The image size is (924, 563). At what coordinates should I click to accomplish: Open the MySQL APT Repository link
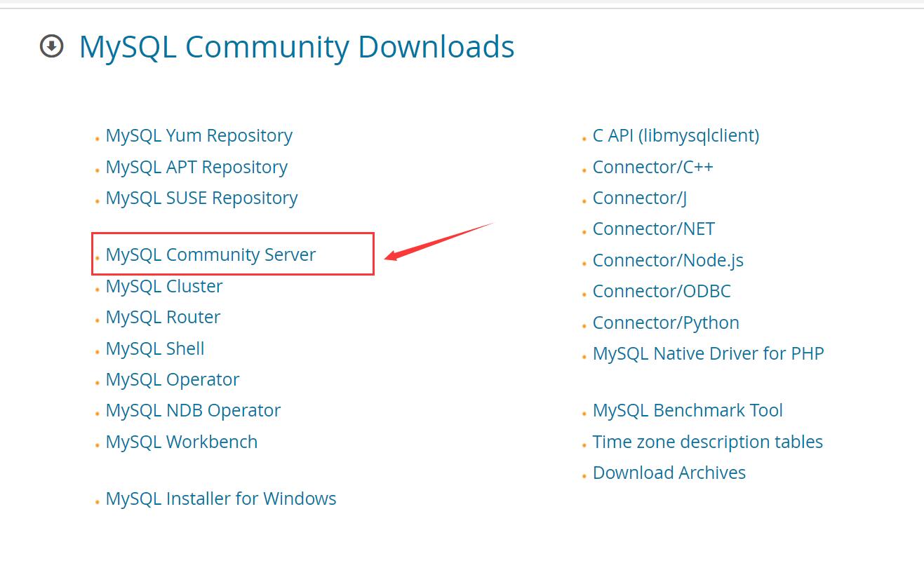[196, 167]
